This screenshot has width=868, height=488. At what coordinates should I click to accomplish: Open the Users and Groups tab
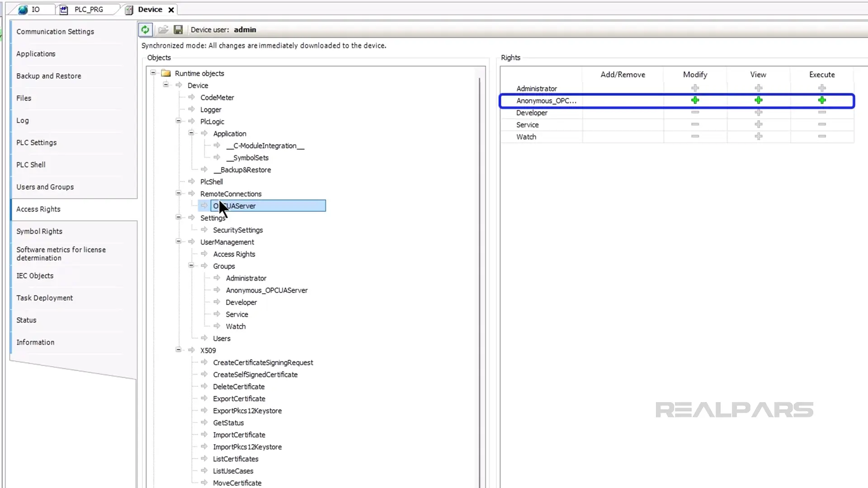45,187
